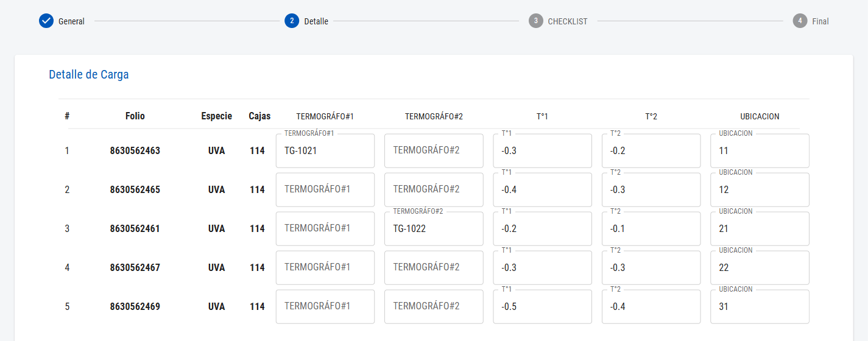This screenshot has height=341, width=868.
Task: Click UBICACION field showing 11
Action: (x=760, y=150)
